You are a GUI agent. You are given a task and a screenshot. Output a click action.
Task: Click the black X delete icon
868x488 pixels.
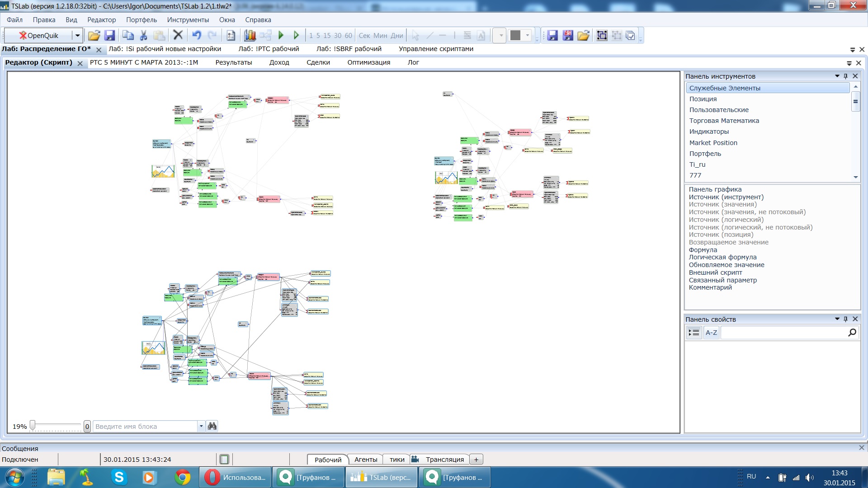tap(178, 35)
